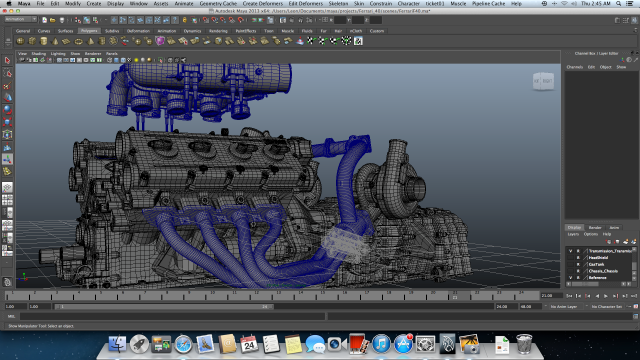Viewport: 640px width, 360px height.
Task: Click the layer editor Layers menu
Action: pyautogui.click(x=573, y=234)
